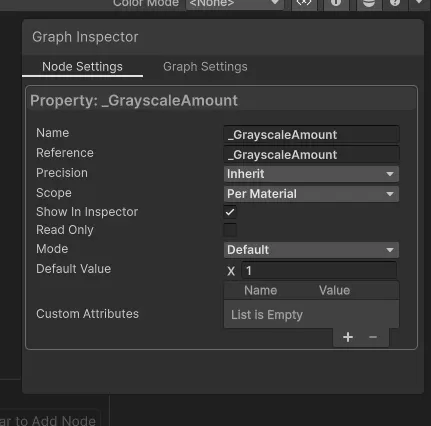The height and width of the screenshot is (426, 431).
Task: Click the Reference text field
Action: 311,155
